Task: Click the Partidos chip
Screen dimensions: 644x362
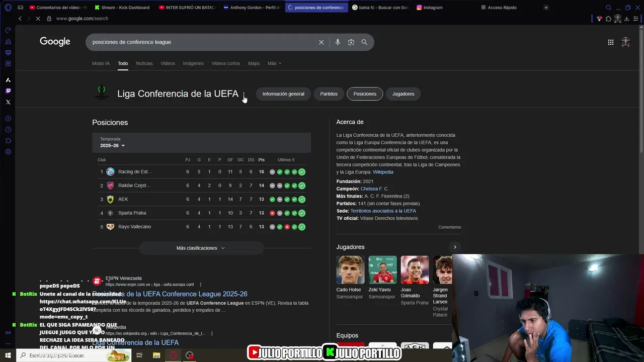Action: pyautogui.click(x=329, y=94)
